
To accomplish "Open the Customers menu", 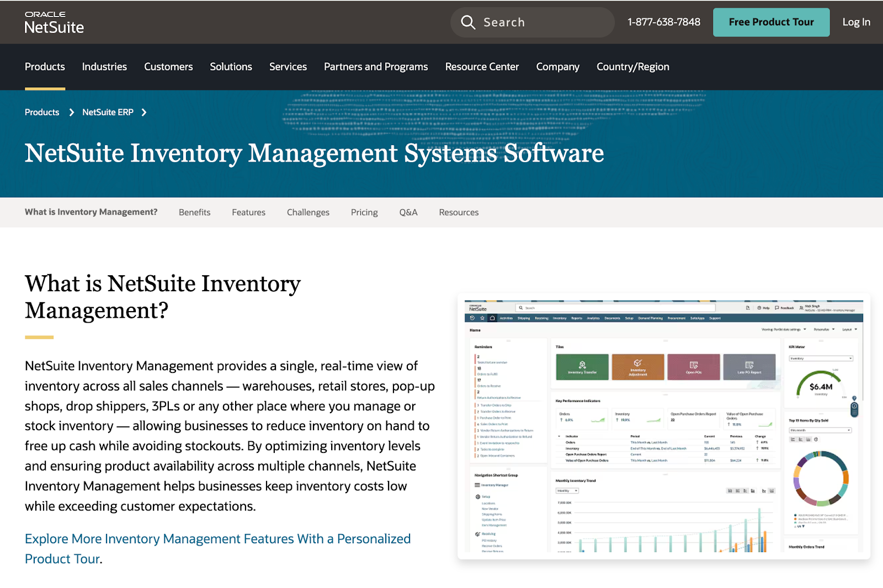I will [168, 67].
